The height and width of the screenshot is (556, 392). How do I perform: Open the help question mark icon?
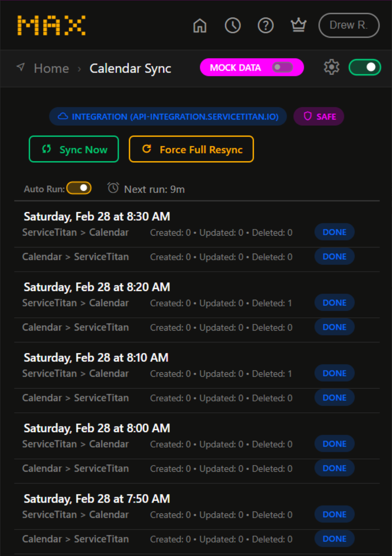266,25
